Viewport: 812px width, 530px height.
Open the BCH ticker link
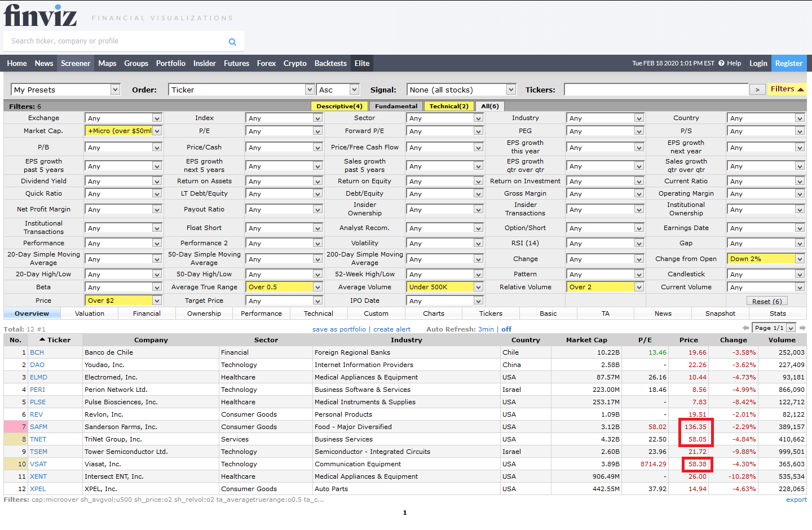pyautogui.click(x=37, y=352)
